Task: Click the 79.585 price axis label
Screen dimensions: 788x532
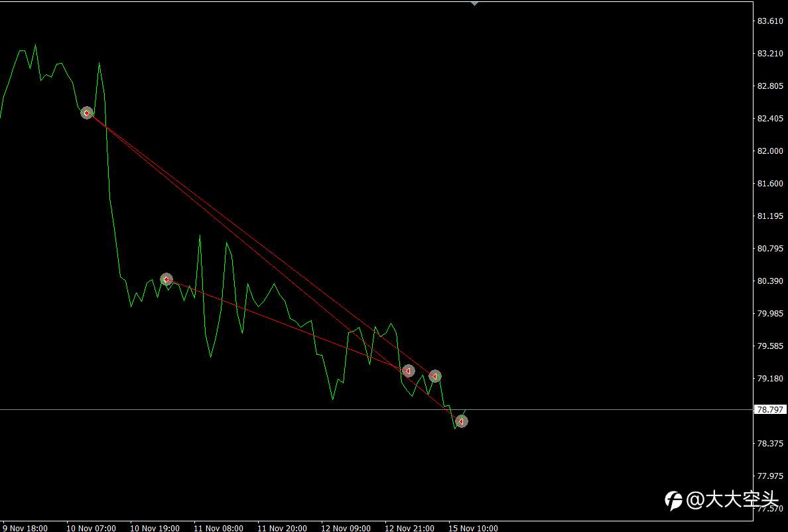Action: click(x=770, y=346)
